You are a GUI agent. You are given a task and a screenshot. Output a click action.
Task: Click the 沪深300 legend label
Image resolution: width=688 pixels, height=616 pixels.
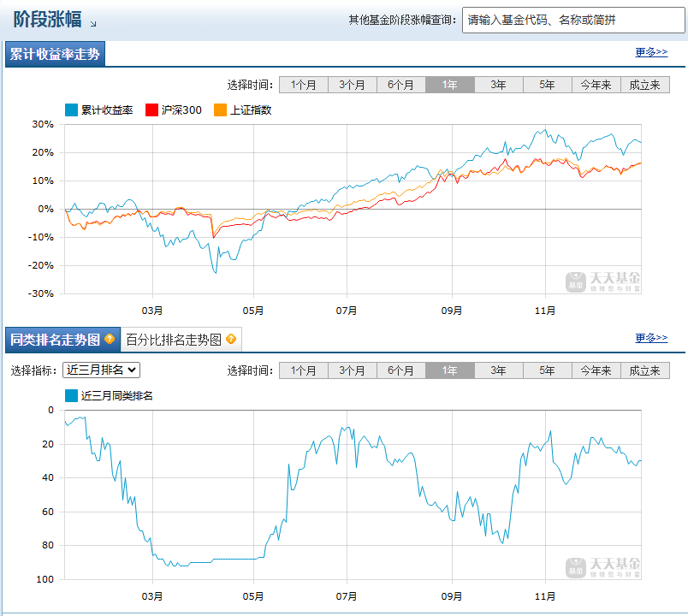point(181,110)
